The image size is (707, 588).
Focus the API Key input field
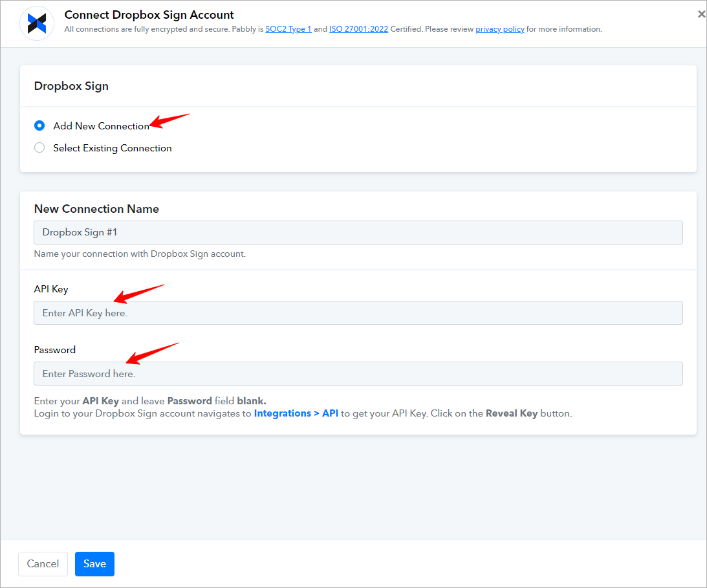click(x=358, y=313)
